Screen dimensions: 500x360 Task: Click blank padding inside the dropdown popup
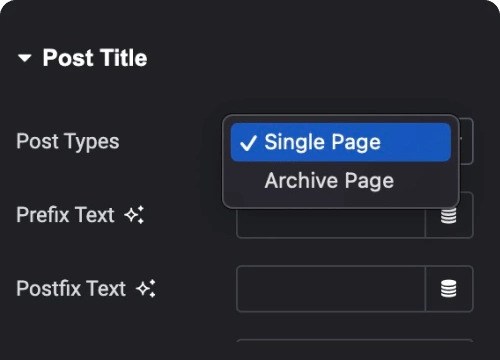pos(341,203)
